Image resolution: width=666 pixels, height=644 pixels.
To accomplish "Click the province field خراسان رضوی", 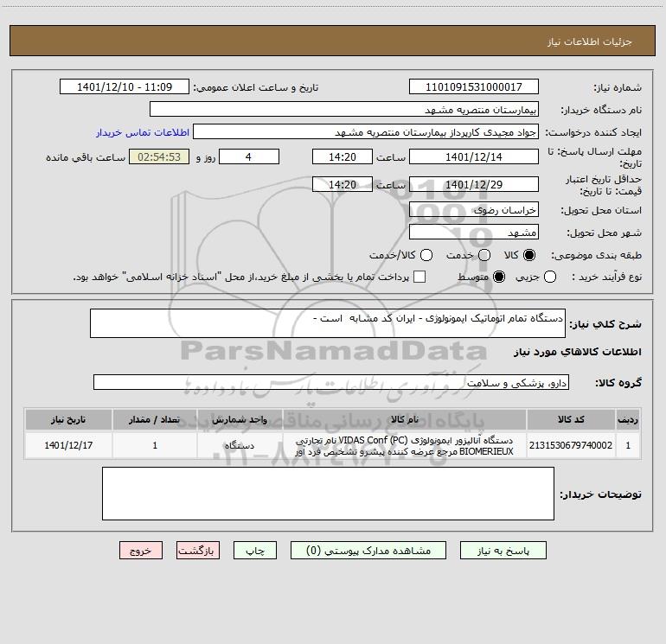I will click(x=474, y=209).
